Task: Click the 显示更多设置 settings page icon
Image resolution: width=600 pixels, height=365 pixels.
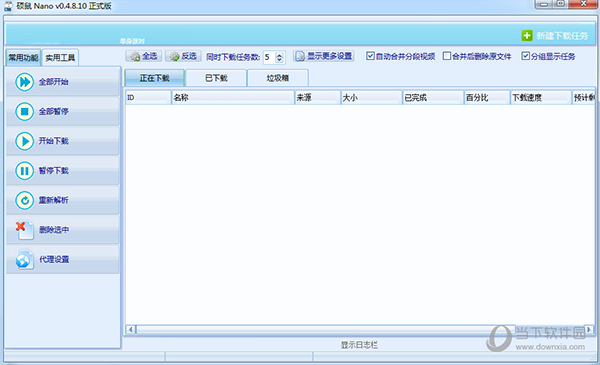Action: 300,56
